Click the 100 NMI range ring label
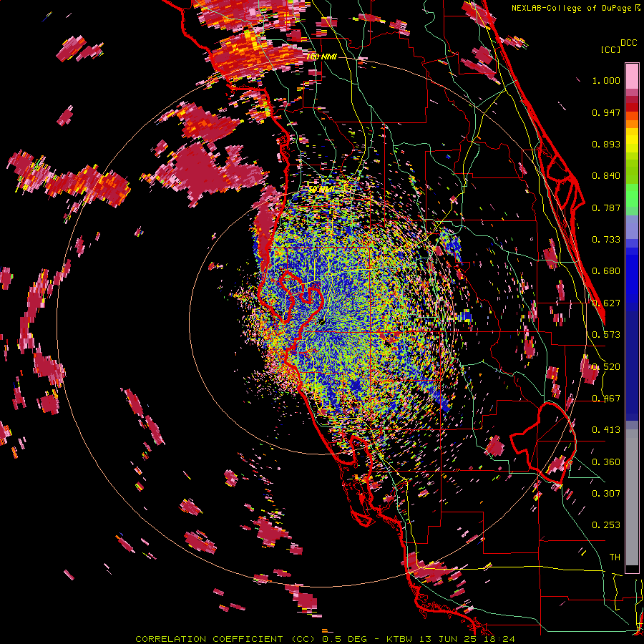The image size is (644, 644). [x=321, y=57]
